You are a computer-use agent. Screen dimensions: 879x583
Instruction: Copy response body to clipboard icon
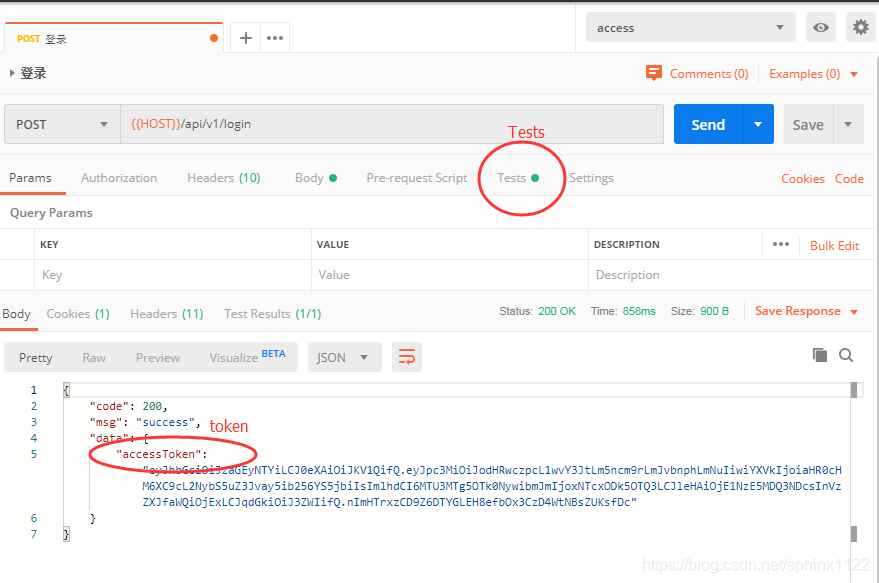(x=820, y=355)
